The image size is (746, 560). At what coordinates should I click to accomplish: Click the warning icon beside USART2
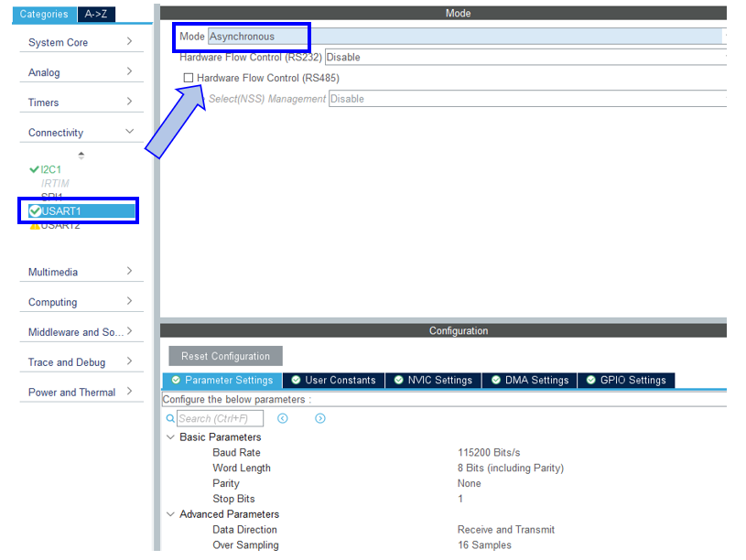click(35, 226)
